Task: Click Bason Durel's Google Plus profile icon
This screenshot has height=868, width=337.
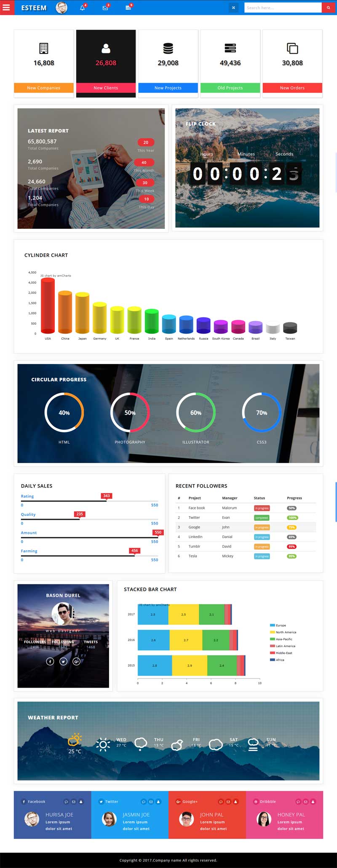Action: (x=76, y=661)
